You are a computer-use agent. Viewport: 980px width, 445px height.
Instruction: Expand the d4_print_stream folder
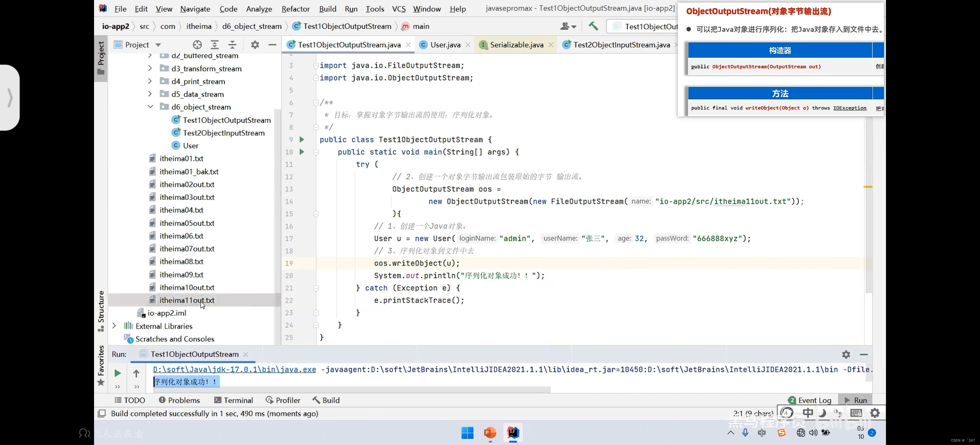click(x=150, y=81)
